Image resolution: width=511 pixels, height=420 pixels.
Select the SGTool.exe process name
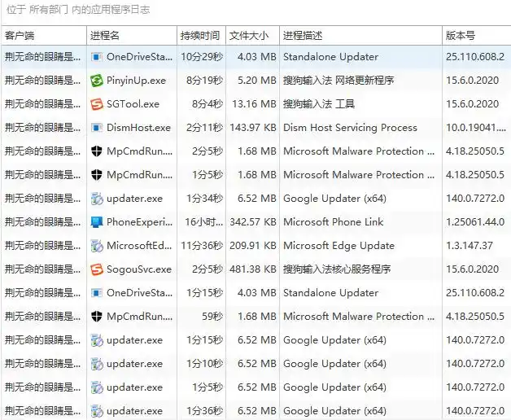click(133, 104)
